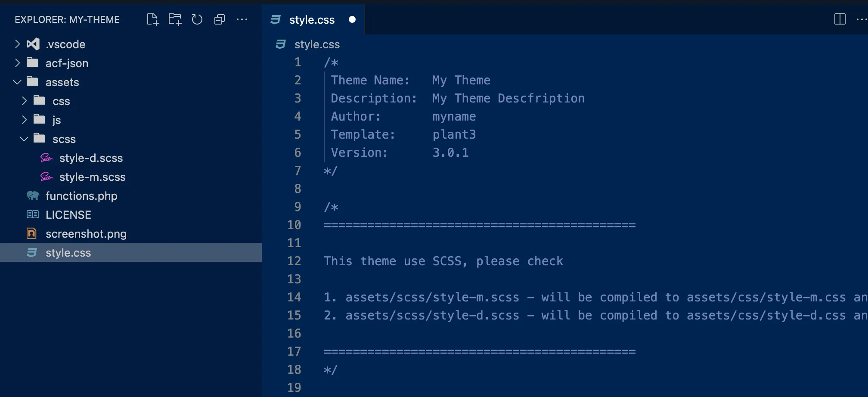This screenshot has width=868, height=397.
Task: Open functions.php in the editor
Action: 81,196
